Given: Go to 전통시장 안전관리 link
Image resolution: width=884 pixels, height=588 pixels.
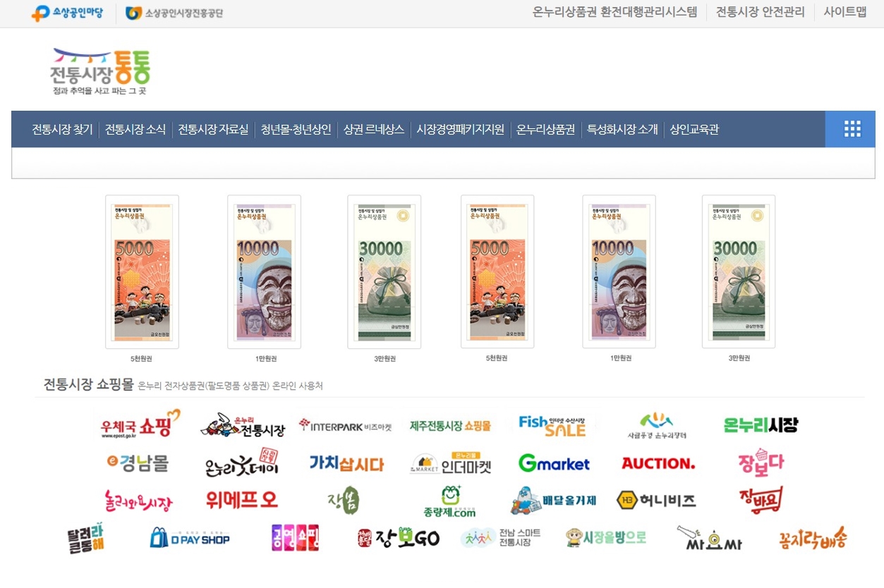Looking at the screenshot, I should [x=761, y=12].
